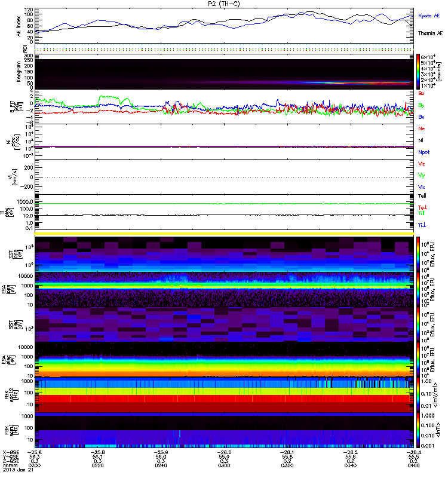Viewport: 448px width, 478px height.
Task: Click the 0.001 value on nT color bar
Action: pyautogui.click(x=428, y=446)
